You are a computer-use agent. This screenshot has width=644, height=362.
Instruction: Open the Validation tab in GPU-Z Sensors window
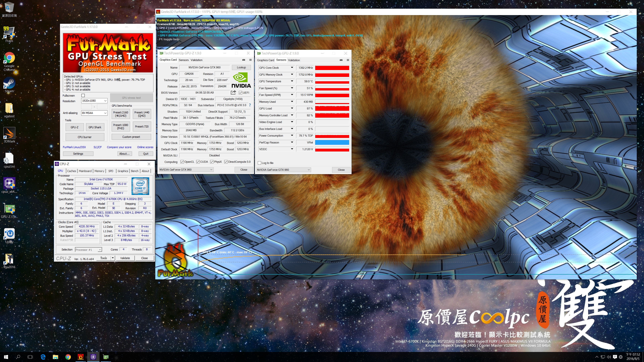coord(294,60)
